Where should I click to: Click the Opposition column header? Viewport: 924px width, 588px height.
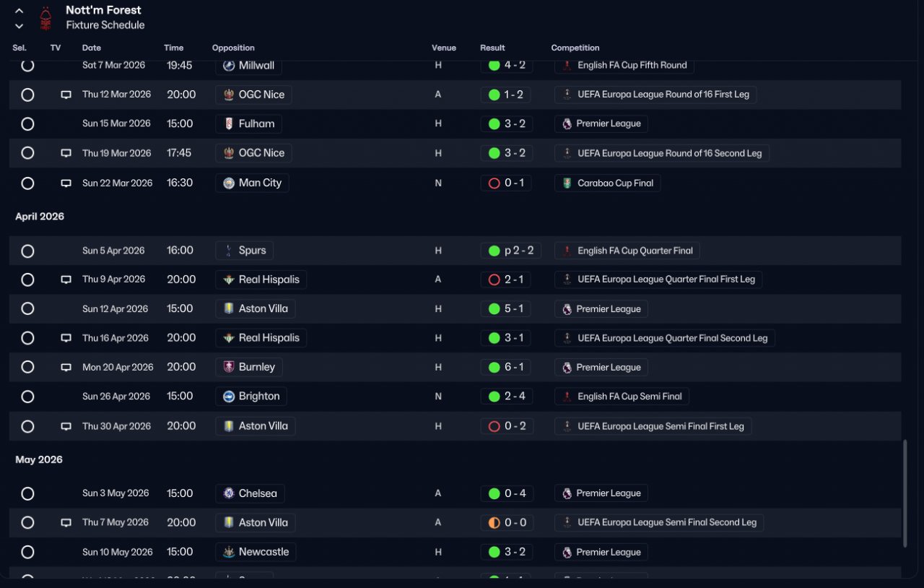(x=233, y=48)
